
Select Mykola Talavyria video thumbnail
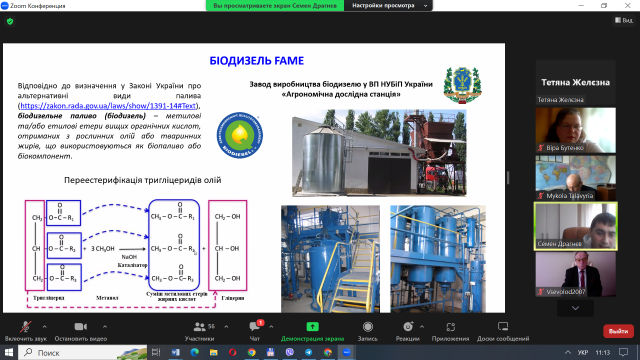pos(576,178)
